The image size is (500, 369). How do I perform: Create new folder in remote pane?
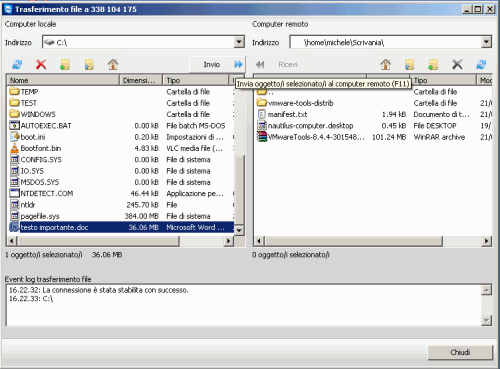433,64
